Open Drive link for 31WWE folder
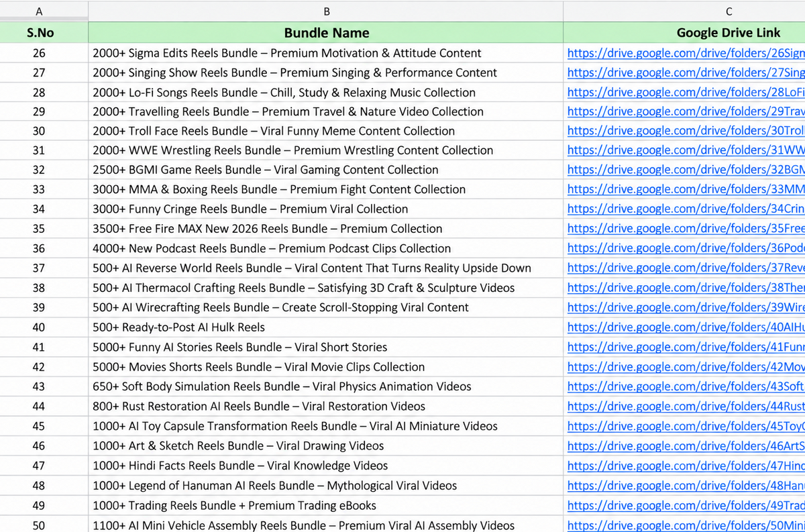 (686, 150)
